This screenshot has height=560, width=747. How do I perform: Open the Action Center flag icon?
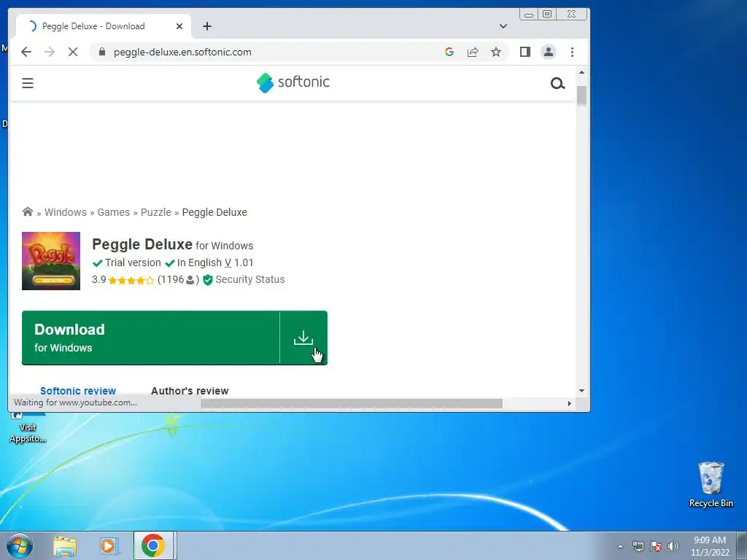(x=656, y=546)
